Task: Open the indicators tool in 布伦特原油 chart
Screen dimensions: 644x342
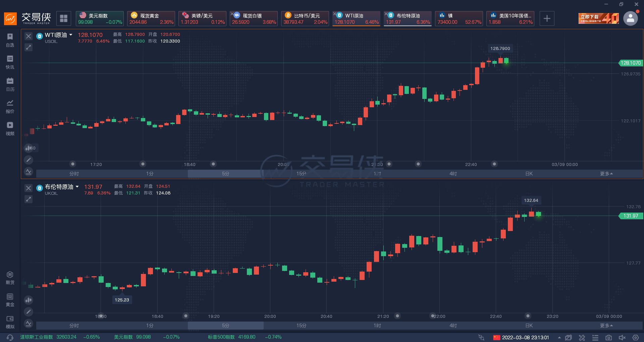Action: coord(29,324)
